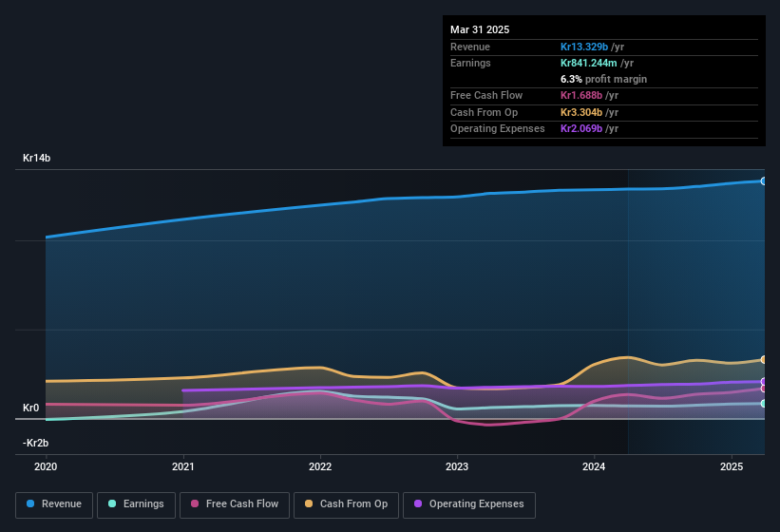Click the Kr3.304b cash from op value

[581, 112]
